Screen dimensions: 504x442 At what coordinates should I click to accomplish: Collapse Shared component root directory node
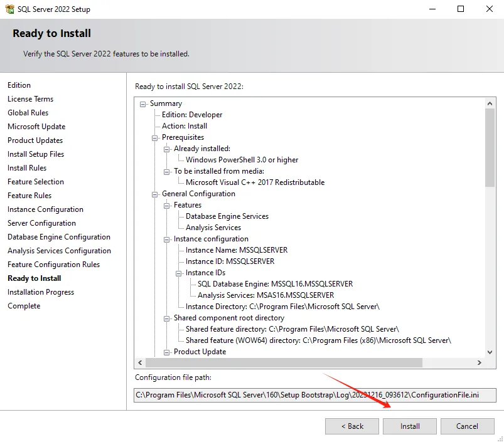click(x=166, y=318)
